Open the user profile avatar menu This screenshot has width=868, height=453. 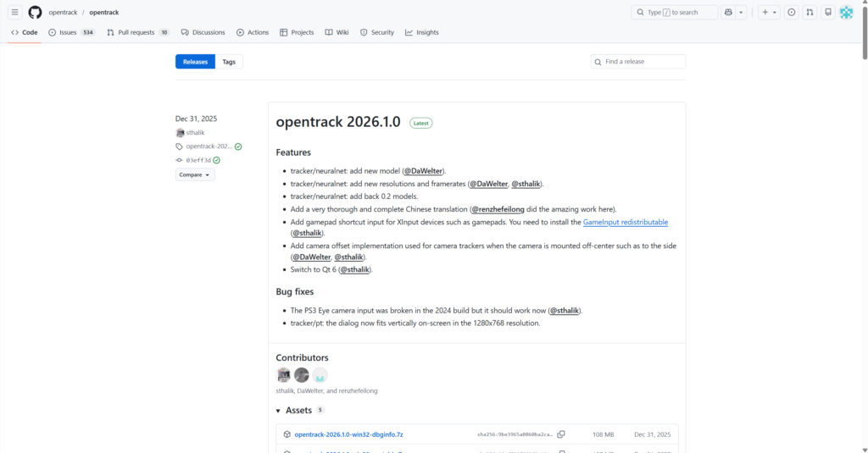coord(847,12)
